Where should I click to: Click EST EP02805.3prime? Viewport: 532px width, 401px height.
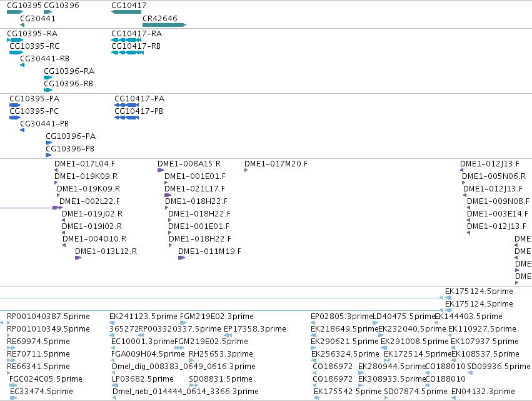[x=342, y=317]
